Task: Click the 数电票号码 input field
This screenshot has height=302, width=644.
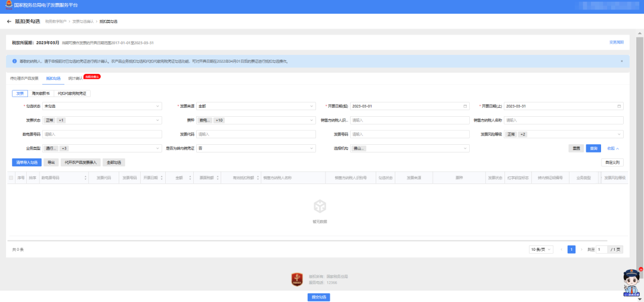Action: coord(102,134)
